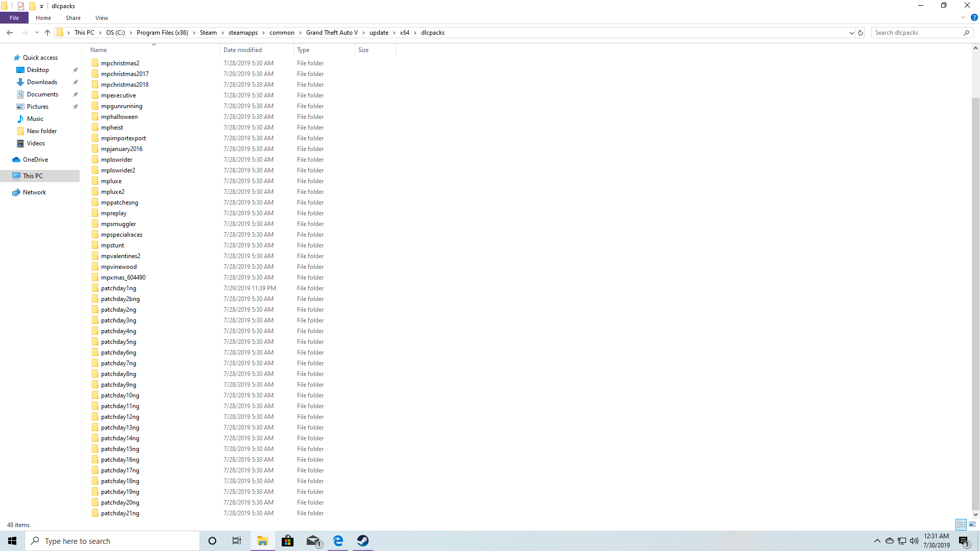Click the Cortana circle icon

click(x=212, y=541)
